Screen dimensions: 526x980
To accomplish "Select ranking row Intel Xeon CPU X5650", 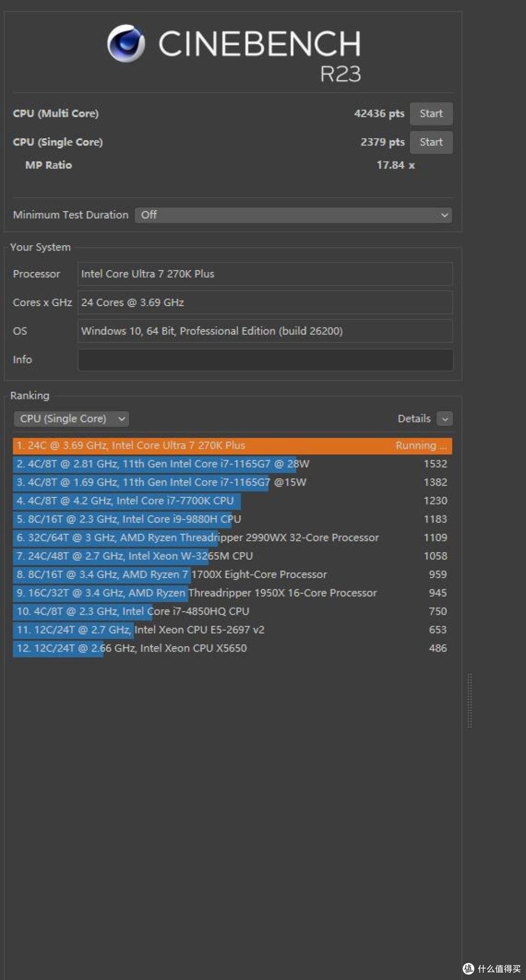I will click(x=232, y=649).
